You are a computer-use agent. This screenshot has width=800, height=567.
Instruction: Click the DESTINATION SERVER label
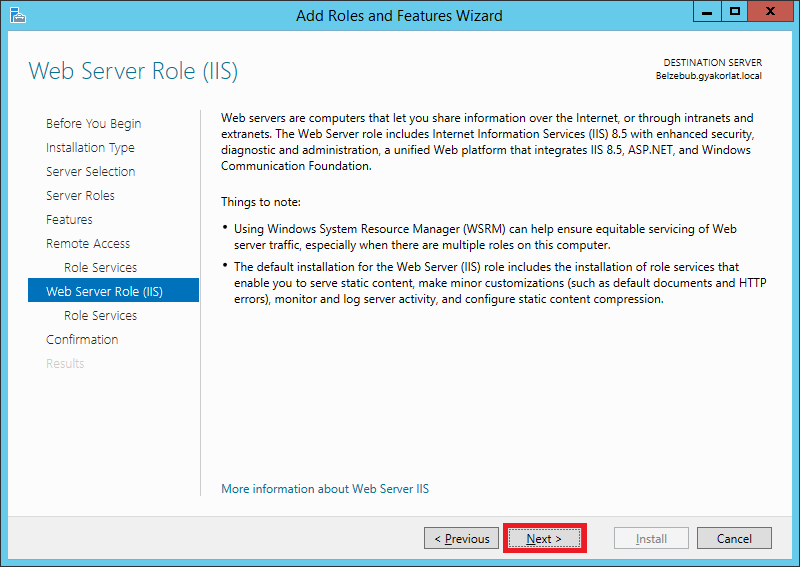pyautogui.click(x=713, y=63)
